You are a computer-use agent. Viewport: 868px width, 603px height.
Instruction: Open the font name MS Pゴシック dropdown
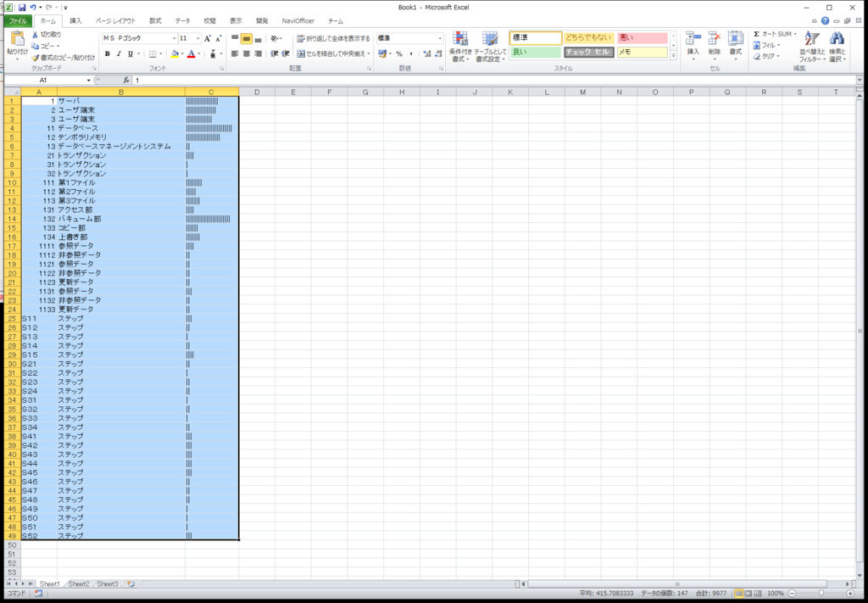[x=174, y=38]
